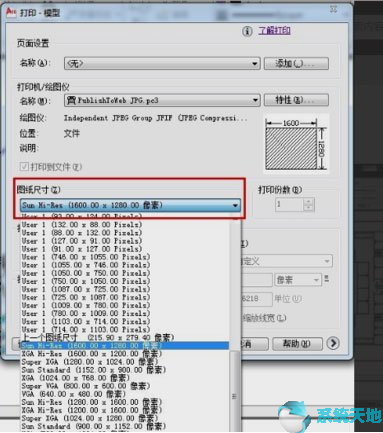
Task: Open the 自定义 scale dropdown
Action: click(x=287, y=261)
